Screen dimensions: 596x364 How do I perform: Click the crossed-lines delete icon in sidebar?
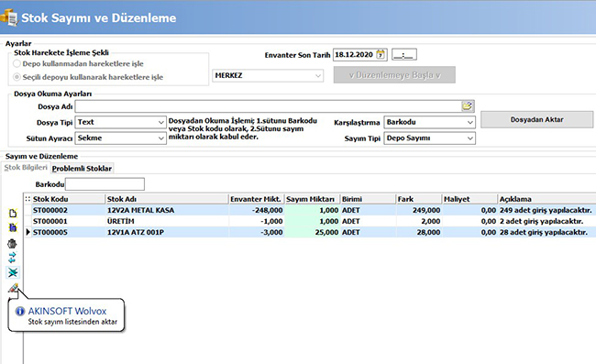13,272
